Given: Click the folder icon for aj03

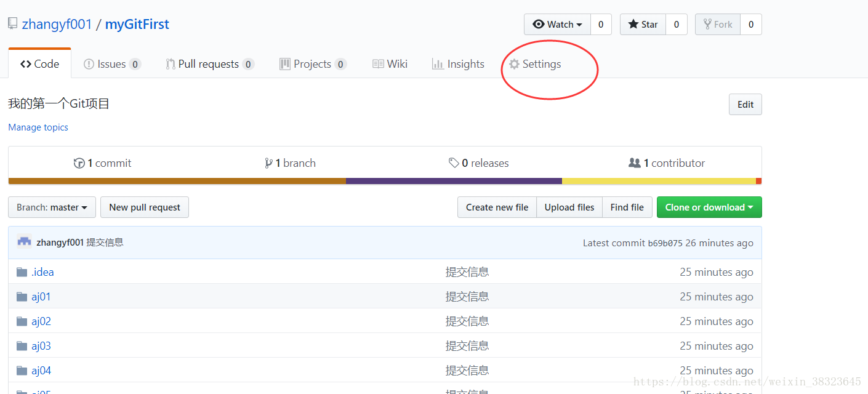Looking at the screenshot, I should [x=22, y=346].
